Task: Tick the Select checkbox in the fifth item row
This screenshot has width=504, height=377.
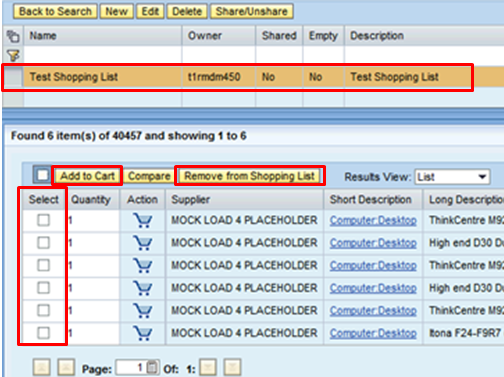Action: pyautogui.click(x=43, y=311)
